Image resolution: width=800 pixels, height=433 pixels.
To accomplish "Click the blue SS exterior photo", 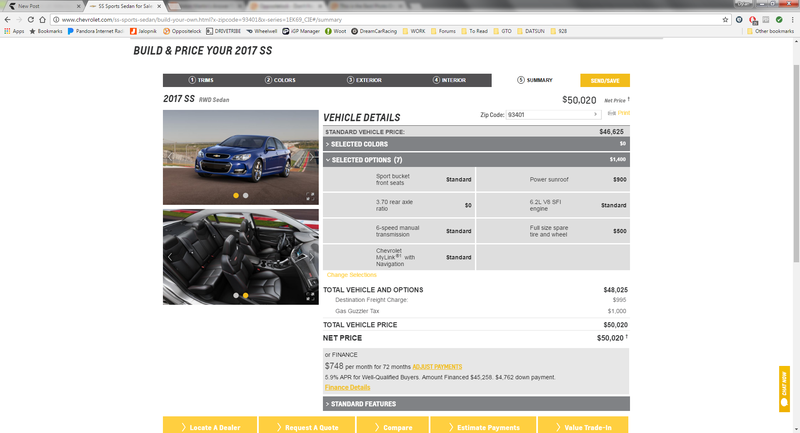I will 241,157.
